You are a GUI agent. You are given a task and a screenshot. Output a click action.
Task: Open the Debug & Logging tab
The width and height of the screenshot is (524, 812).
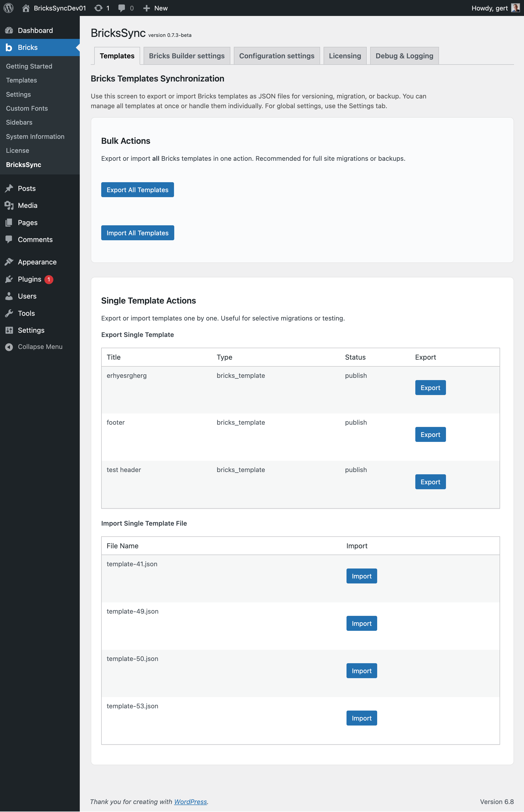tap(404, 56)
